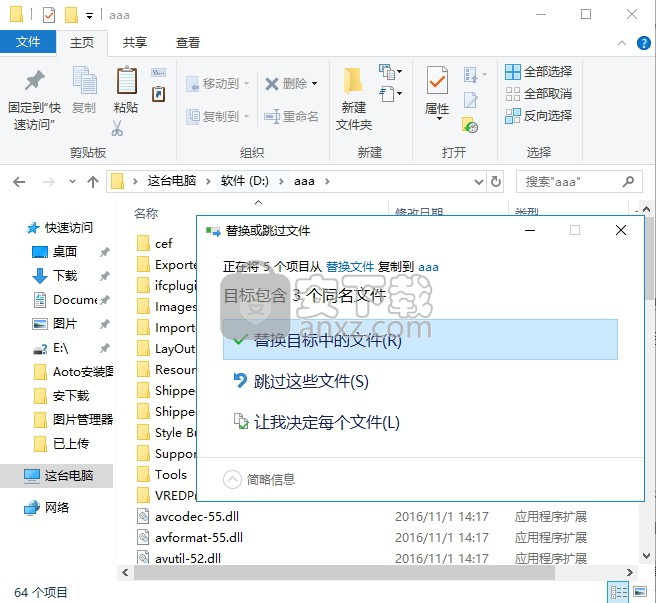This screenshot has height=603, width=656.
Task: Switch to 主页 ribbon tab
Action: point(82,42)
